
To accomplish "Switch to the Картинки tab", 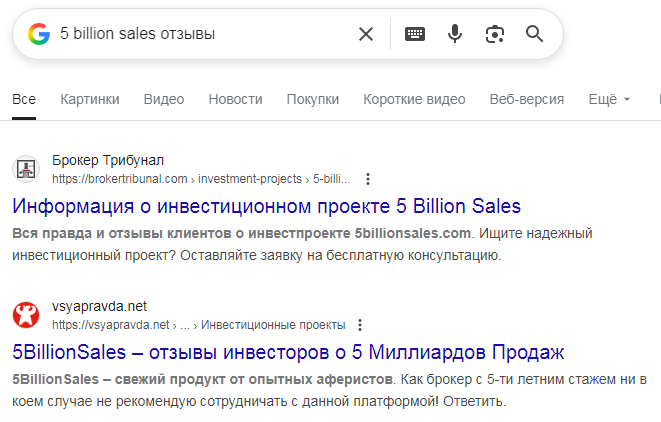I will [90, 99].
